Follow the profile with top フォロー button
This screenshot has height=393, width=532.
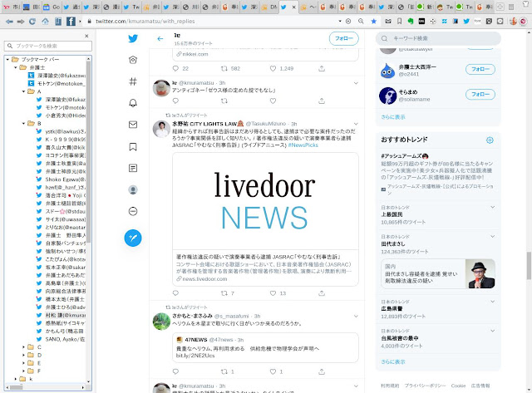click(x=343, y=39)
